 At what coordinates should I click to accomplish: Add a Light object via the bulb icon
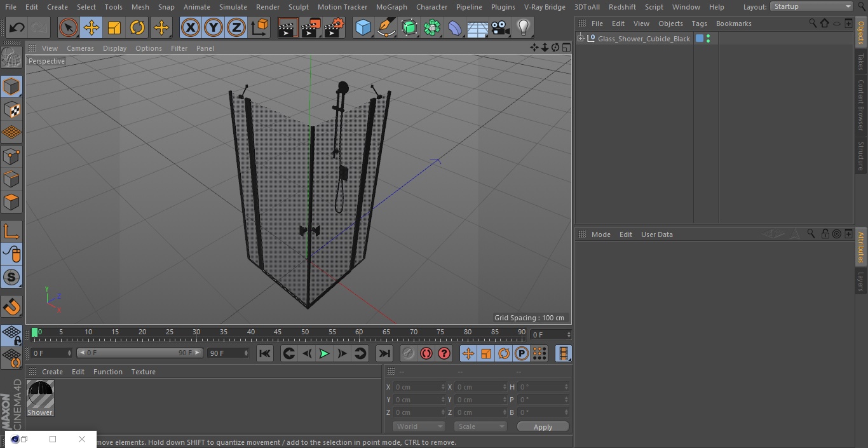[523, 28]
